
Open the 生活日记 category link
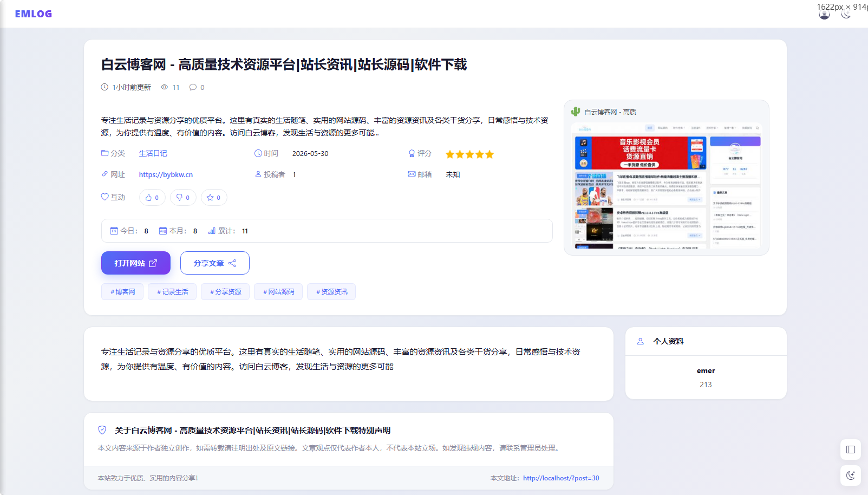(153, 154)
